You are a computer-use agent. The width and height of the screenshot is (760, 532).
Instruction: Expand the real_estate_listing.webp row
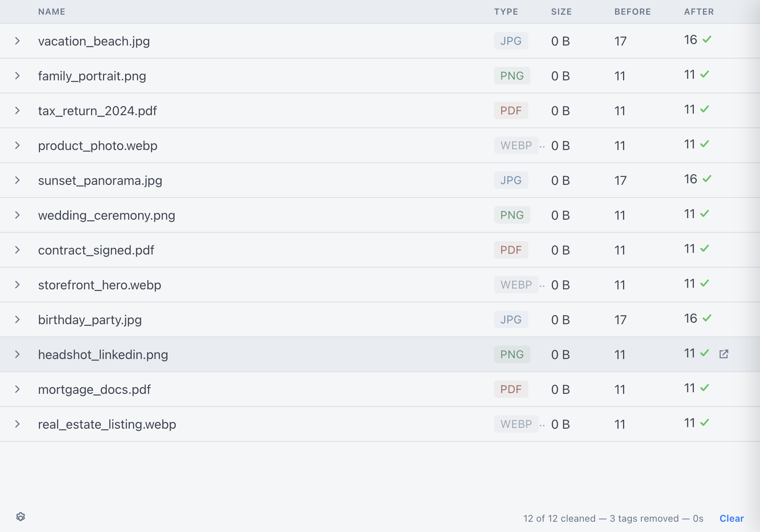17,424
